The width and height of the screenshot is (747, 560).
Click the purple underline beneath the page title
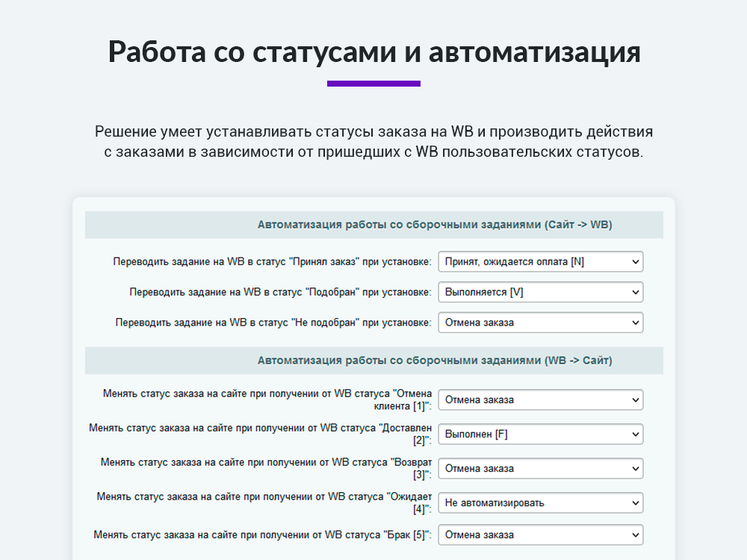click(373, 82)
